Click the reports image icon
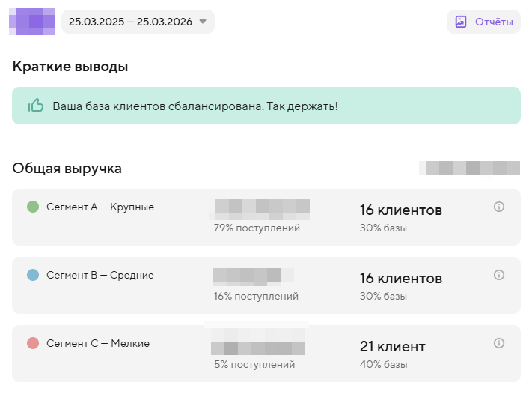This screenshot has width=532, height=403. tap(461, 22)
